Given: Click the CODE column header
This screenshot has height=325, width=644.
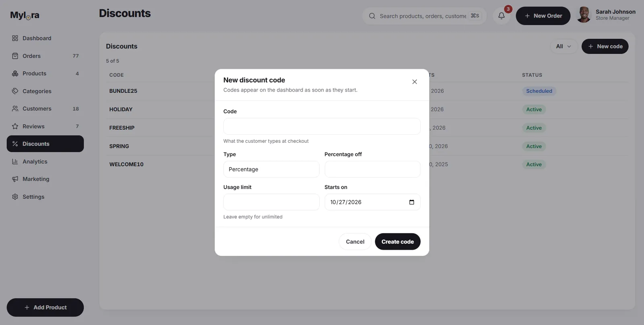Looking at the screenshot, I should (117, 75).
